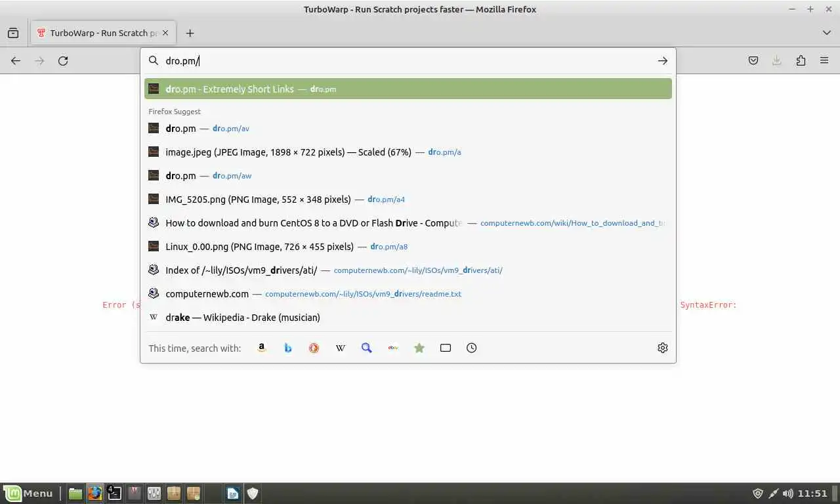
Task: Open the document editor in the taskbar
Action: (233, 493)
